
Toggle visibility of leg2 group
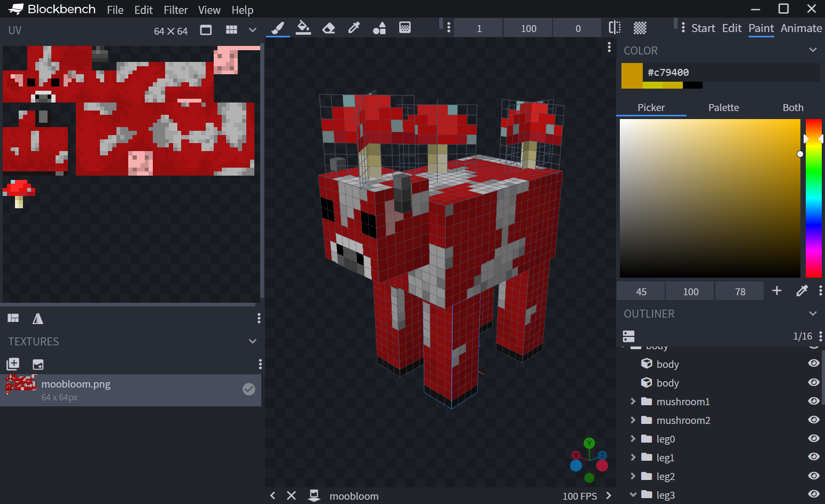[814, 476]
